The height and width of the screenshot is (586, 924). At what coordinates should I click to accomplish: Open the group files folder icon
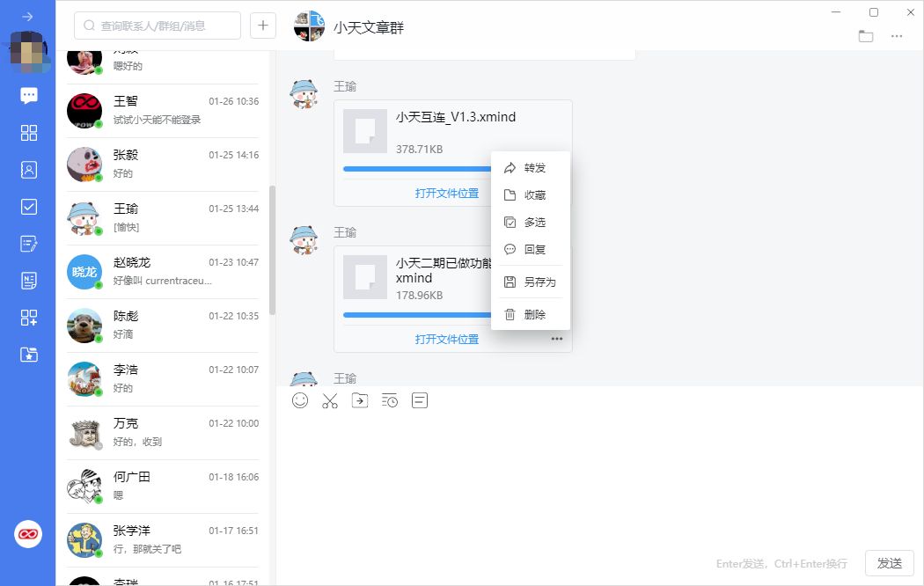tap(866, 36)
